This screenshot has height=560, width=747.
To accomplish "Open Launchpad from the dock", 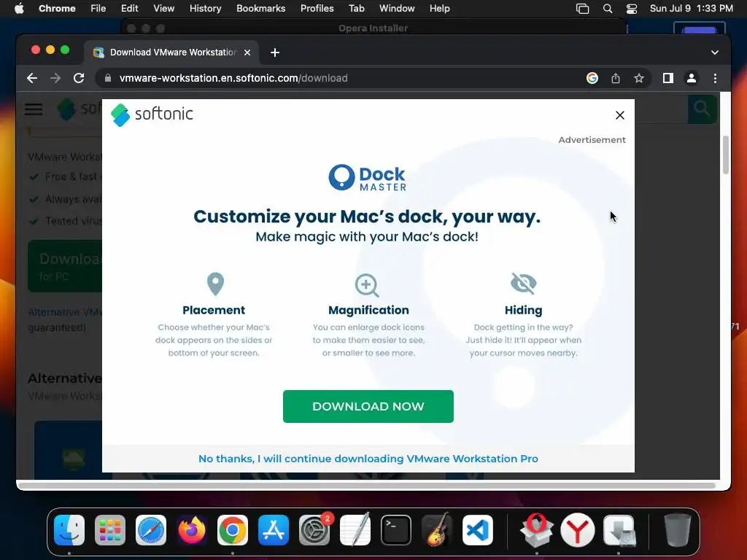I will [x=110, y=530].
